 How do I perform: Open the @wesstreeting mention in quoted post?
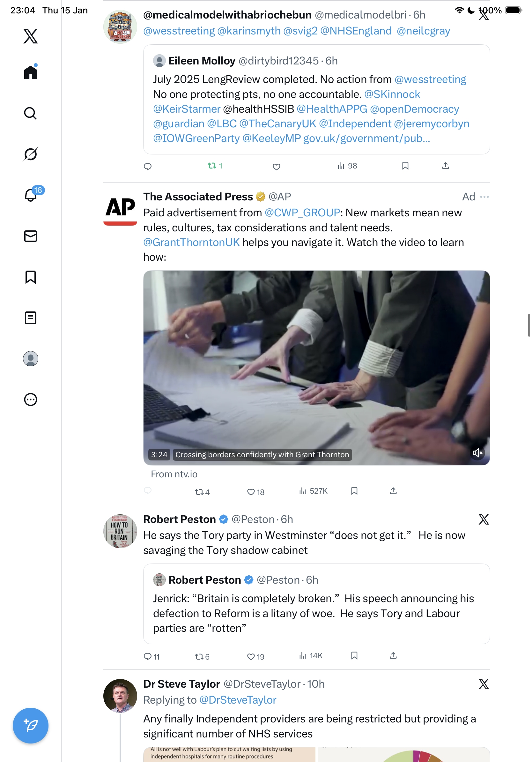click(430, 79)
